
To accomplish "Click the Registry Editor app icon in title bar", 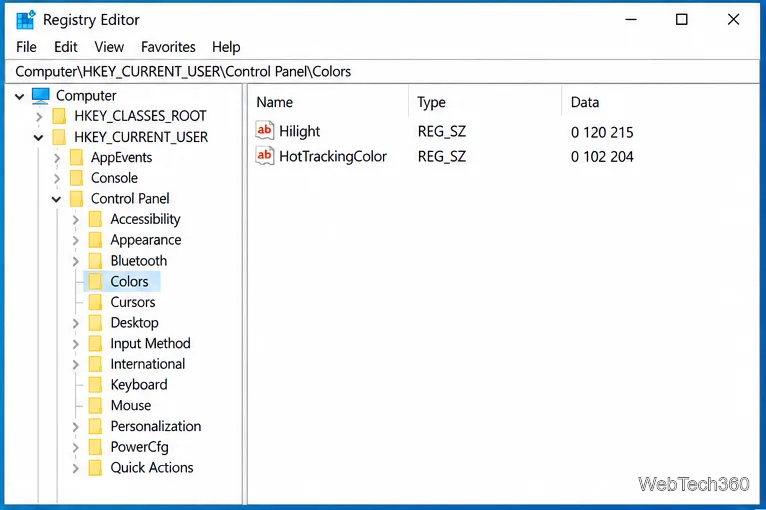I will point(25,20).
